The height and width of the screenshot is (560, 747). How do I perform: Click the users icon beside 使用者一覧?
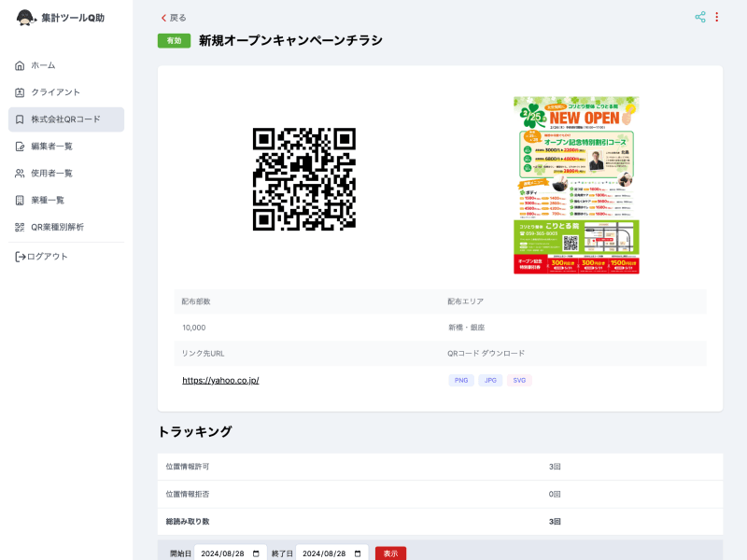[x=20, y=174]
